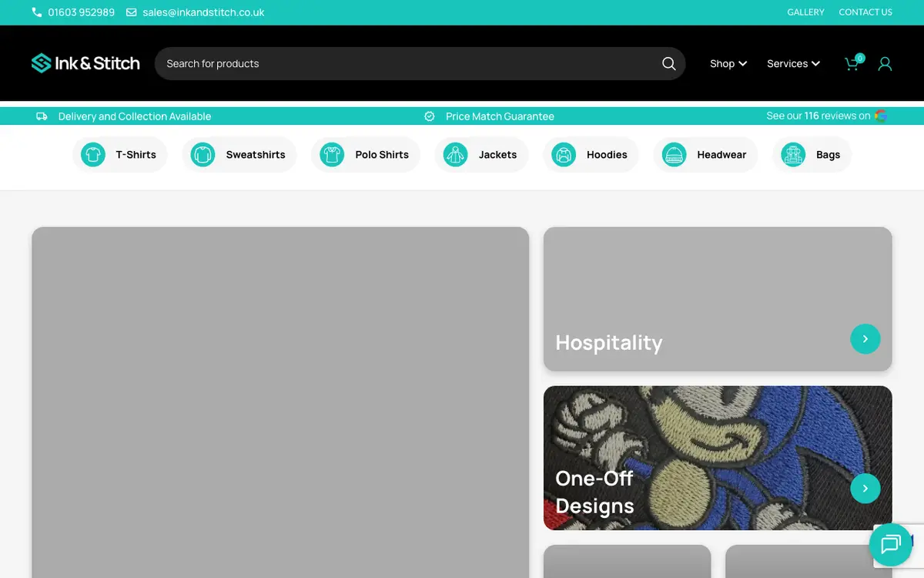Click the Google logo beside reviews

pos(881,116)
